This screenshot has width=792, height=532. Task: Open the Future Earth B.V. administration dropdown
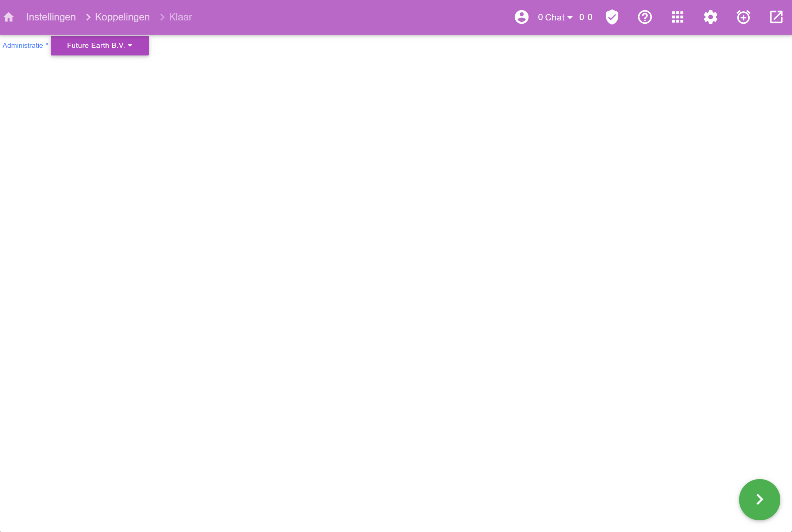tap(100, 46)
